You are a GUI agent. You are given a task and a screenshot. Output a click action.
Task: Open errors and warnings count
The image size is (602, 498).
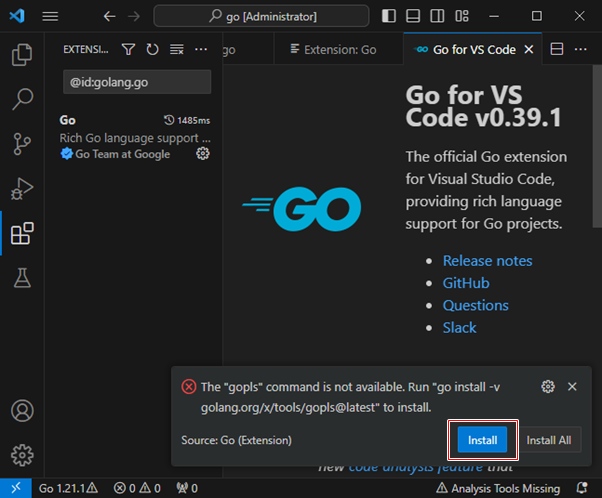click(137, 488)
